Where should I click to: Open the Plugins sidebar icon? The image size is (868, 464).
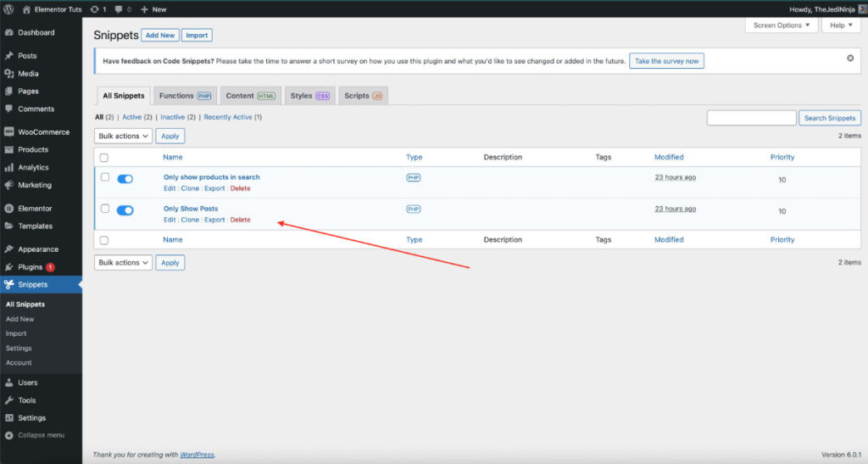click(x=8, y=267)
